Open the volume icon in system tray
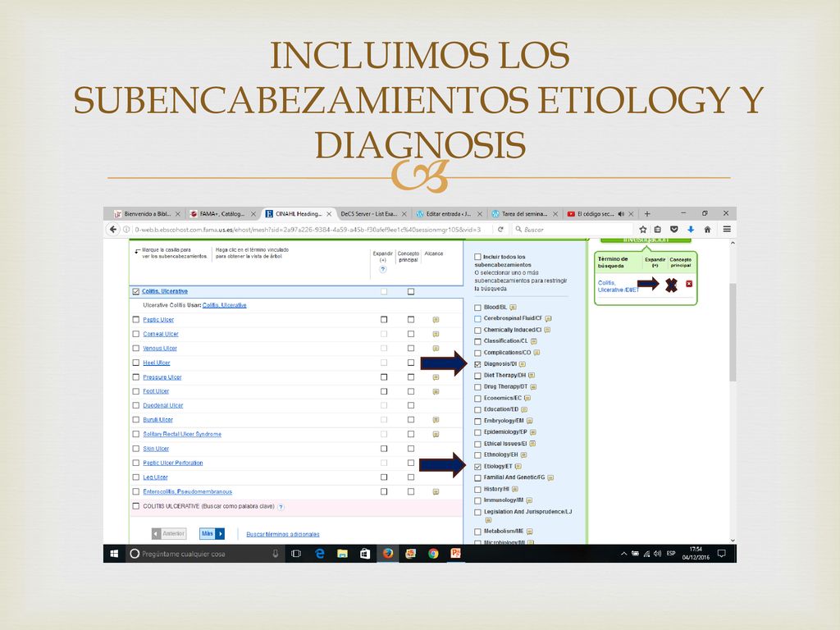This screenshot has width=840, height=630. [657, 554]
